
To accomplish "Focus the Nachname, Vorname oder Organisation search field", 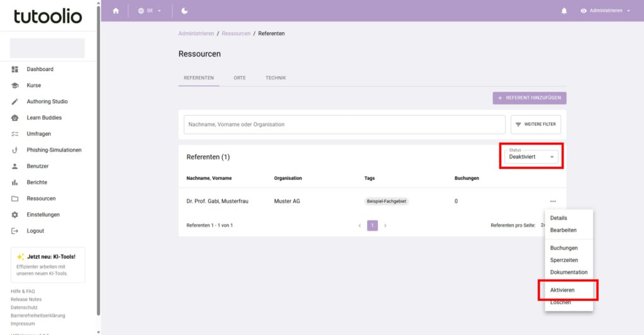I will [344, 124].
